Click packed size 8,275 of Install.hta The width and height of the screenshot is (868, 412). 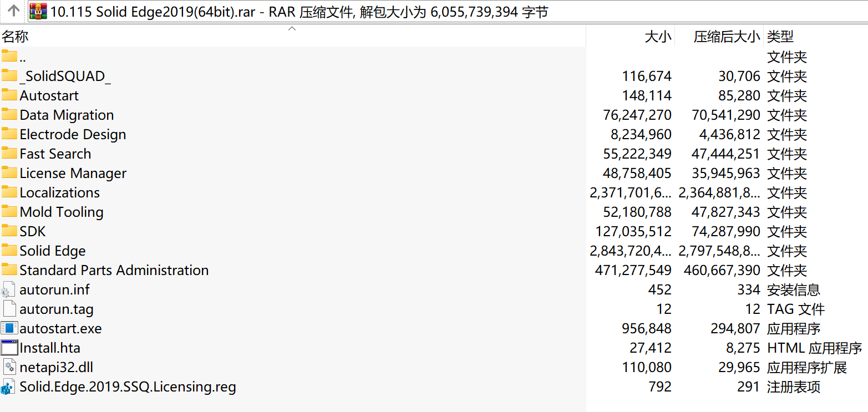click(x=743, y=348)
